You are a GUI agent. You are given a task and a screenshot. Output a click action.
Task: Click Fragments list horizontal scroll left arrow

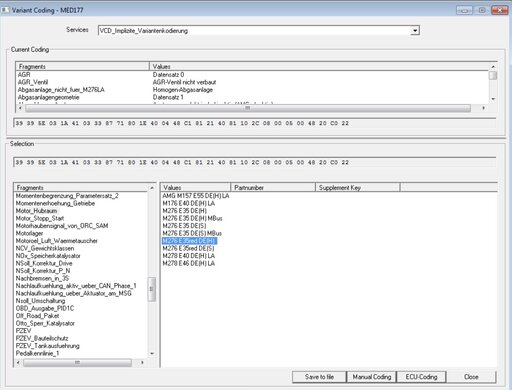[19, 362]
